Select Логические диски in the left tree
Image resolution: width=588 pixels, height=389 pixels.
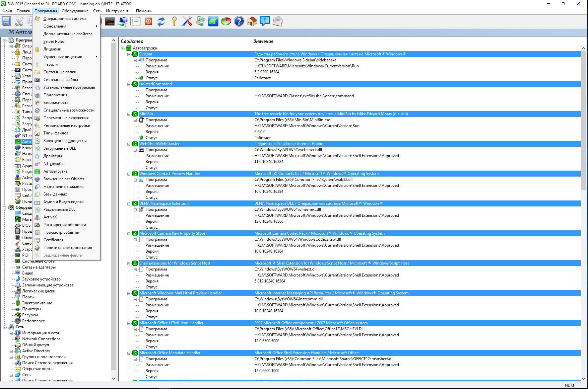38,291
